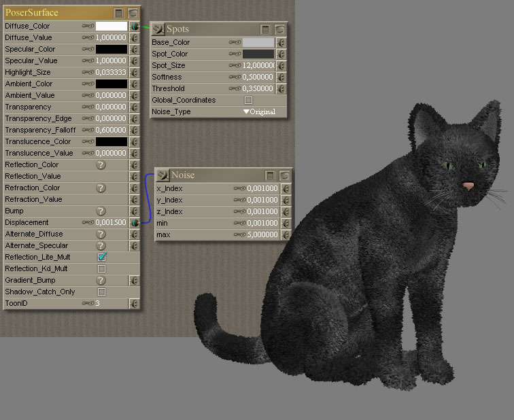Image resolution: width=514 pixels, height=420 pixels.
Task: Click the key icon for Noise min
Action: coord(239,223)
